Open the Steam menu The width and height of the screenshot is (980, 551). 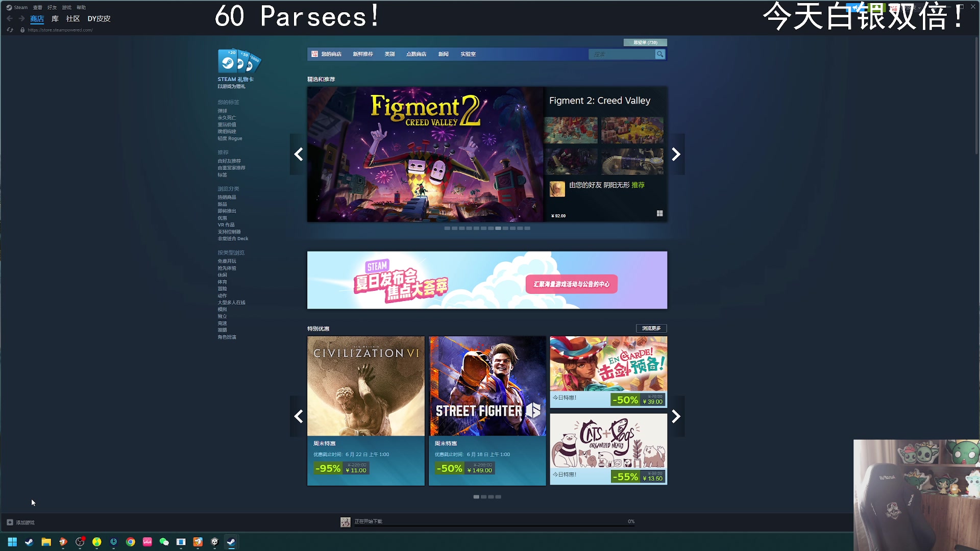pyautogui.click(x=20, y=8)
